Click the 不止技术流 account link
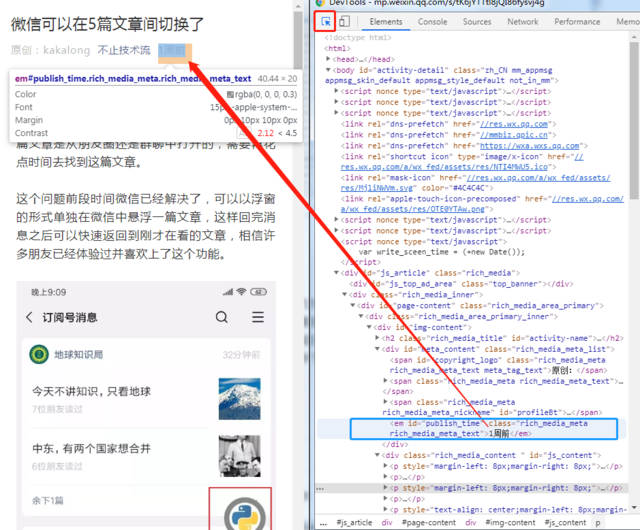The height and width of the screenshot is (530, 640). (124, 50)
